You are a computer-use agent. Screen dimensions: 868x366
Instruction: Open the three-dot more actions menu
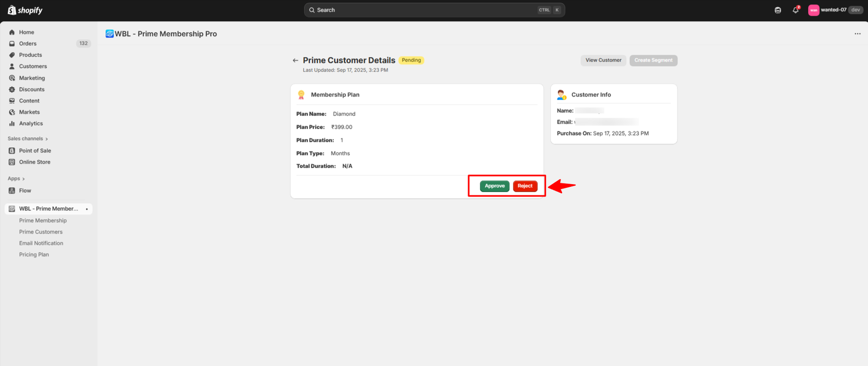(858, 34)
